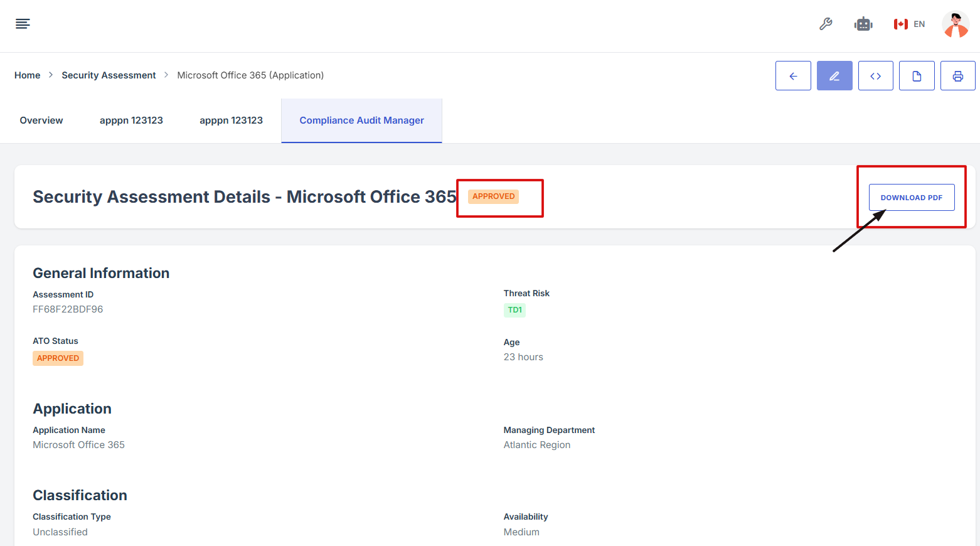Open the code view button
Screen dimensions: 980x546
click(x=875, y=76)
